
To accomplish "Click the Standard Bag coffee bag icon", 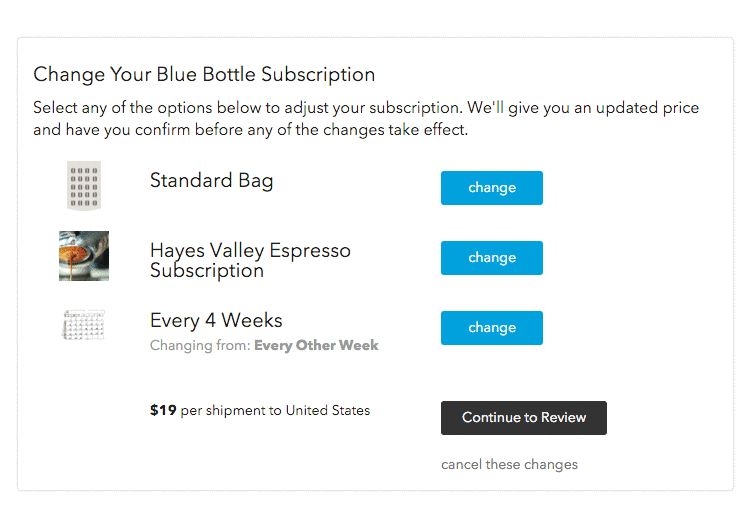I will click(x=84, y=186).
